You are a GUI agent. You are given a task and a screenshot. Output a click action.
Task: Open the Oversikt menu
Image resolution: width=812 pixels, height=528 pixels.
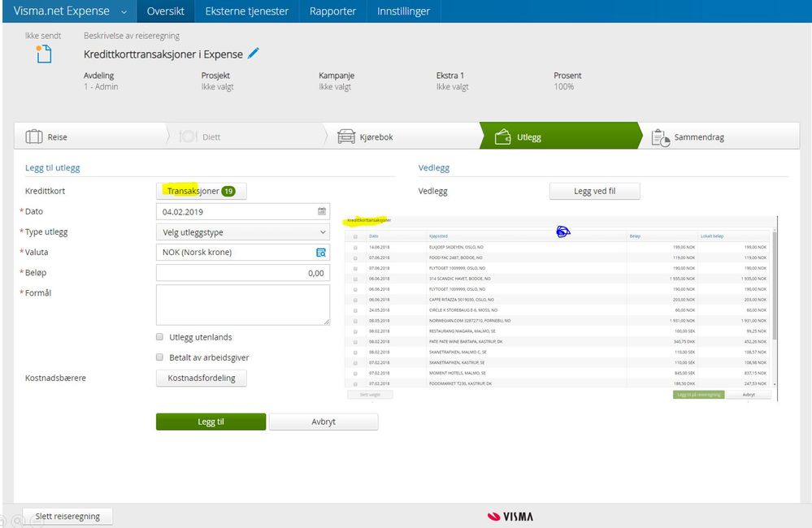pyautogui.click(x=166, y=11)
